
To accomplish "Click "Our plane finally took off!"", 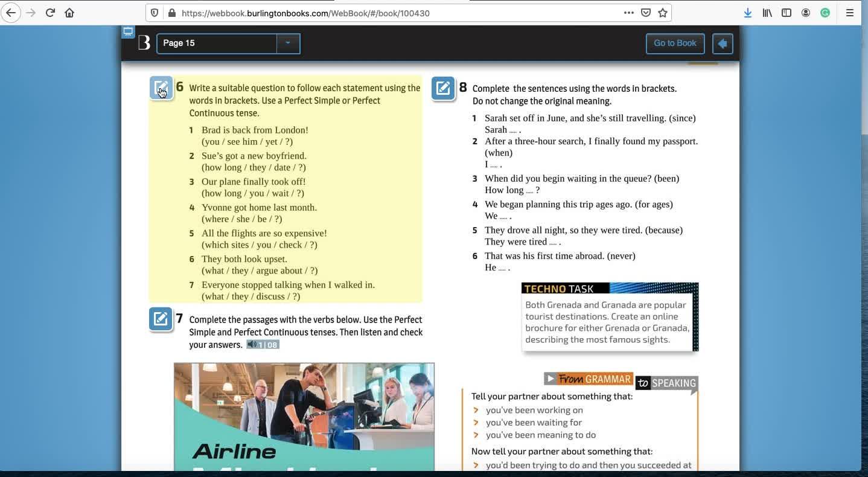I will [x=254, y=182].
